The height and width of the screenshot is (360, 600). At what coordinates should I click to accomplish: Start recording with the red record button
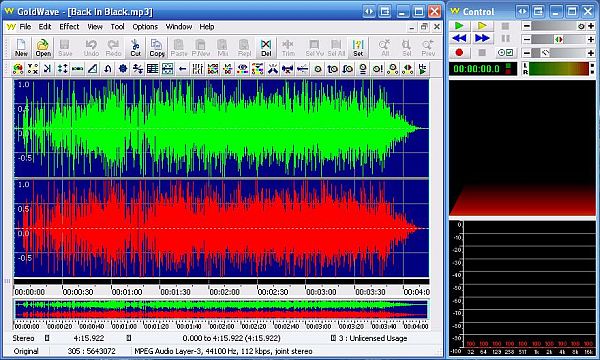(459, 53)
